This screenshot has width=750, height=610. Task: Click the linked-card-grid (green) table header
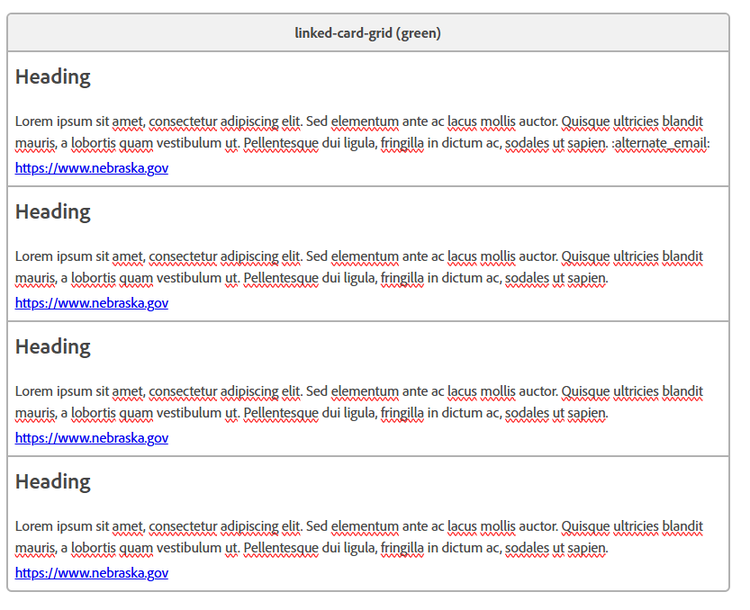pos(367,33)
